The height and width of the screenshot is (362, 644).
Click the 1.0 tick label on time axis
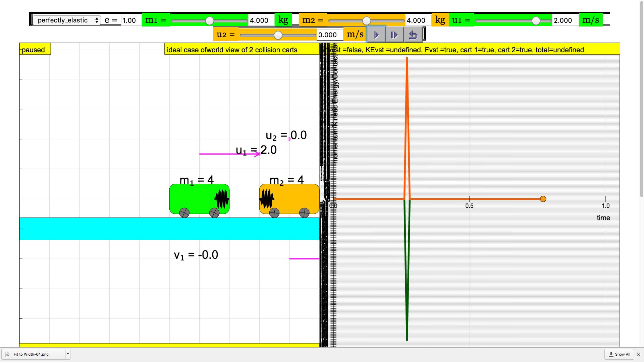click(605, 206)
